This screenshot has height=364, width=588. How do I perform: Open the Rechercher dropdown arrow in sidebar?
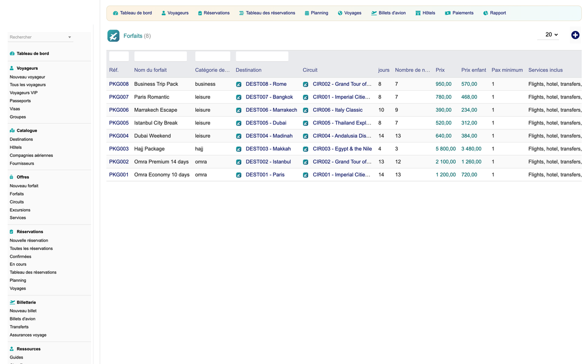[x=70, y=37]
